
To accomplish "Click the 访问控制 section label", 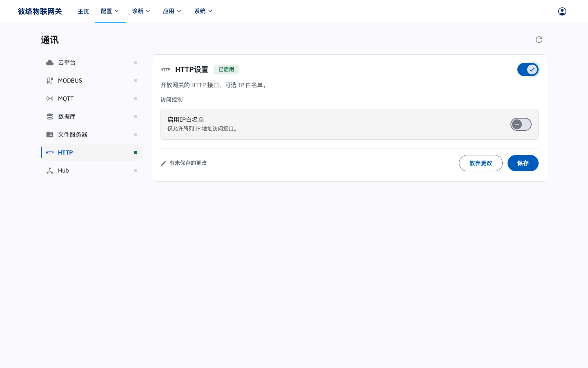I will click(171, 99).
